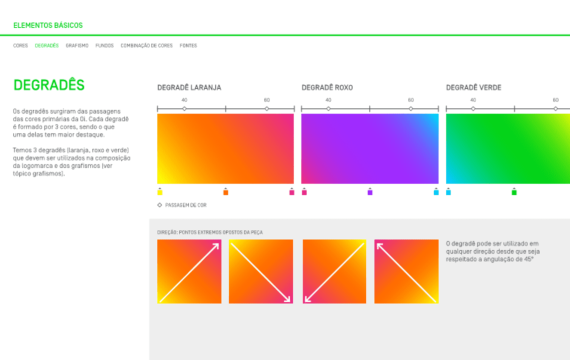Select gradient square with arrow pointing down-right

[261, 271]
